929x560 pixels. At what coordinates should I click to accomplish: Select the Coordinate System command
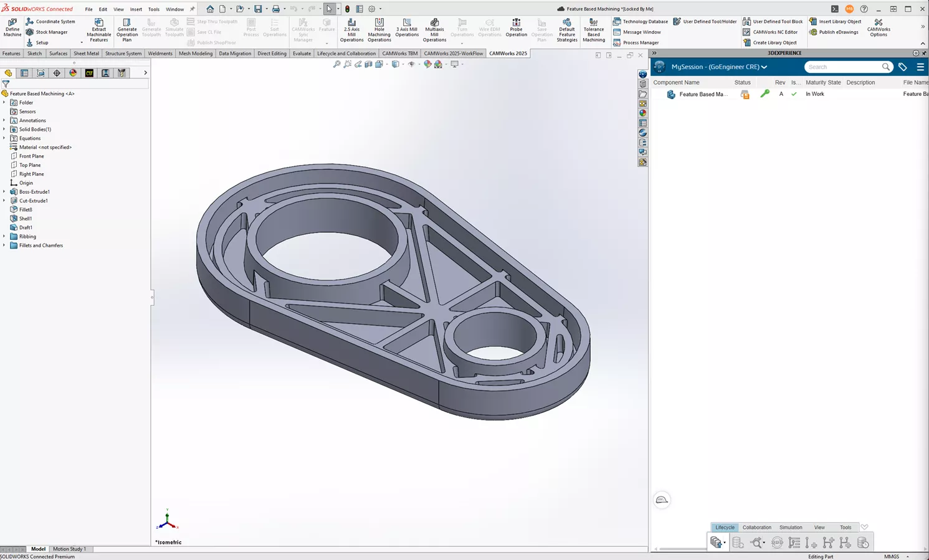tap(50, 21)
